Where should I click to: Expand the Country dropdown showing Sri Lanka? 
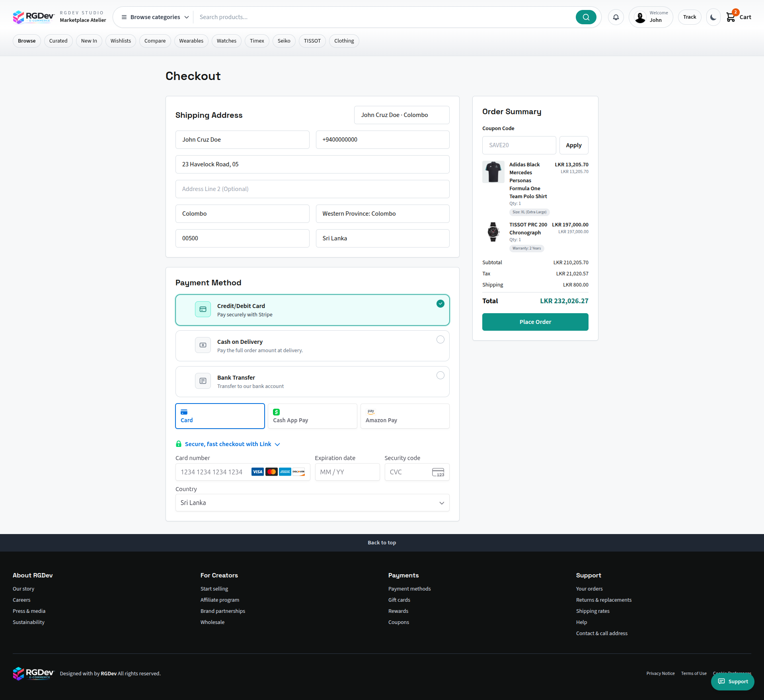[x=312, y=503]
